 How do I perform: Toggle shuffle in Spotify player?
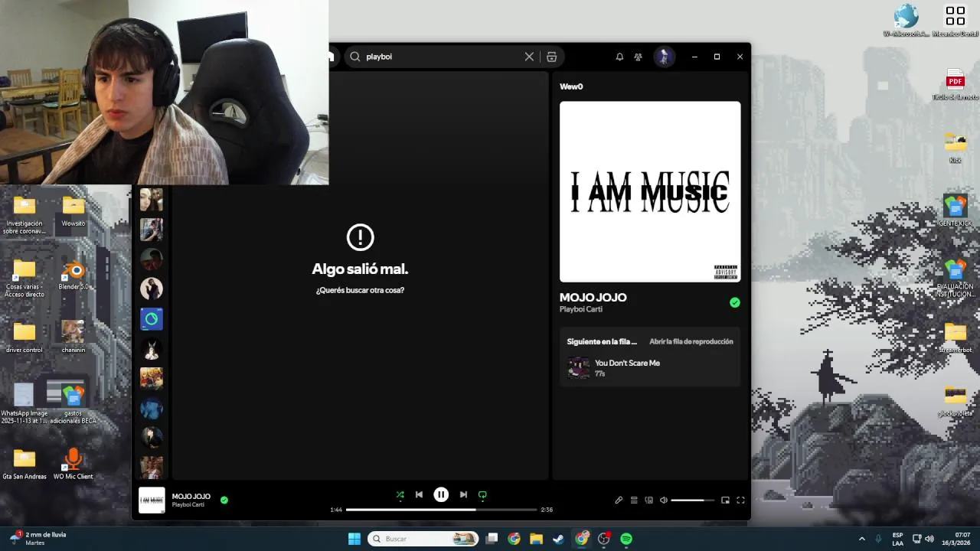coord(400,495)
